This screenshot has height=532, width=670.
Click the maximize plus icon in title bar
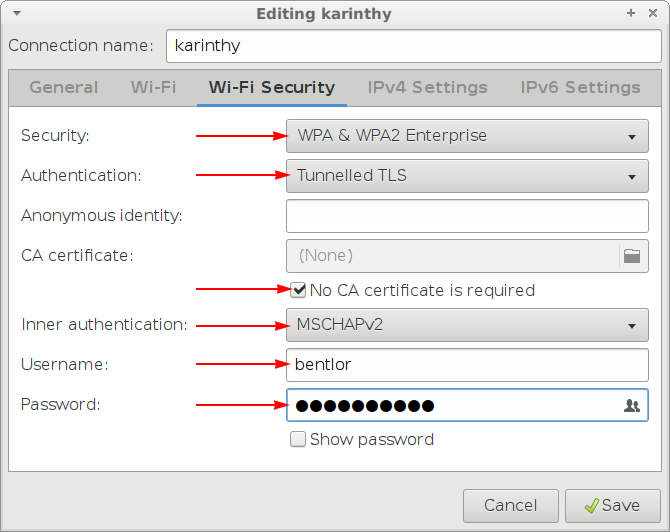click(631, 14)
